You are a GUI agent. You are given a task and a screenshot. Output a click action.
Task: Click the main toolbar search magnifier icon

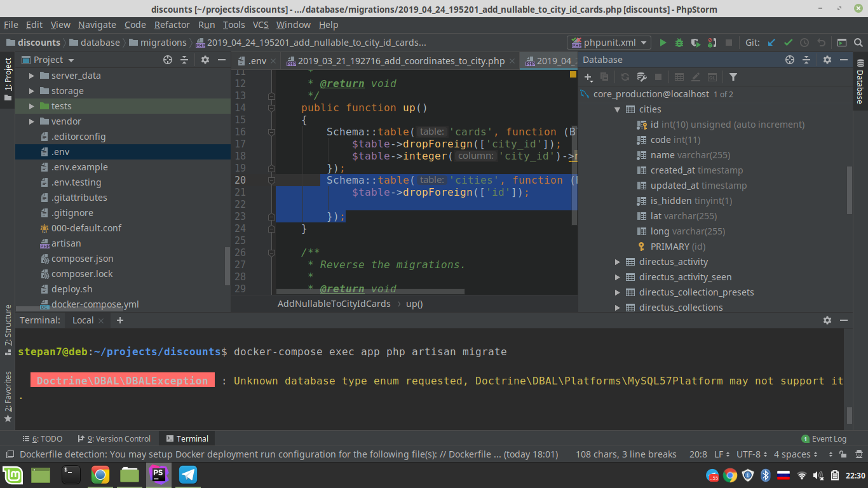858,43
